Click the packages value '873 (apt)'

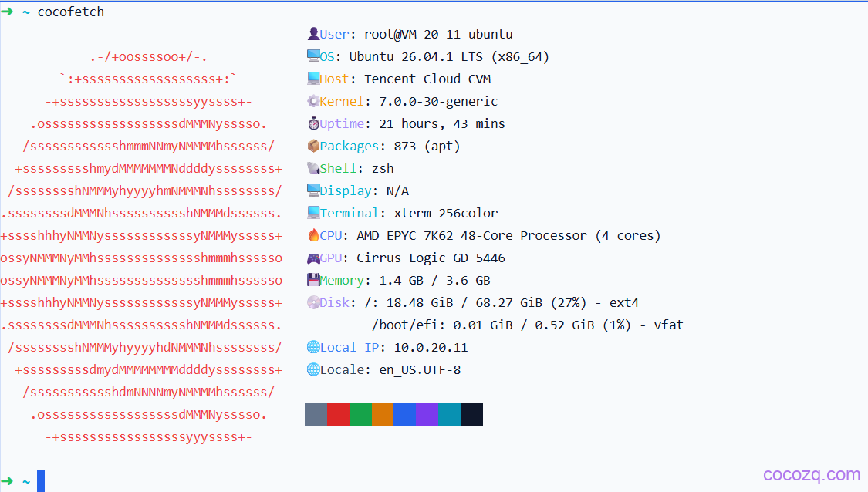tap(427, 146)
